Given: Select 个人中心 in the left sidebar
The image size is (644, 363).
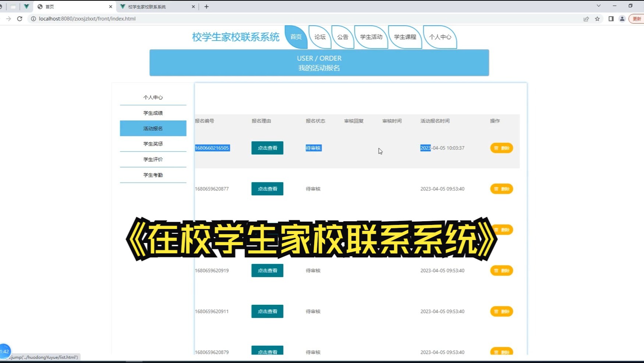Looking at the screenshot, I should point(153,98).
